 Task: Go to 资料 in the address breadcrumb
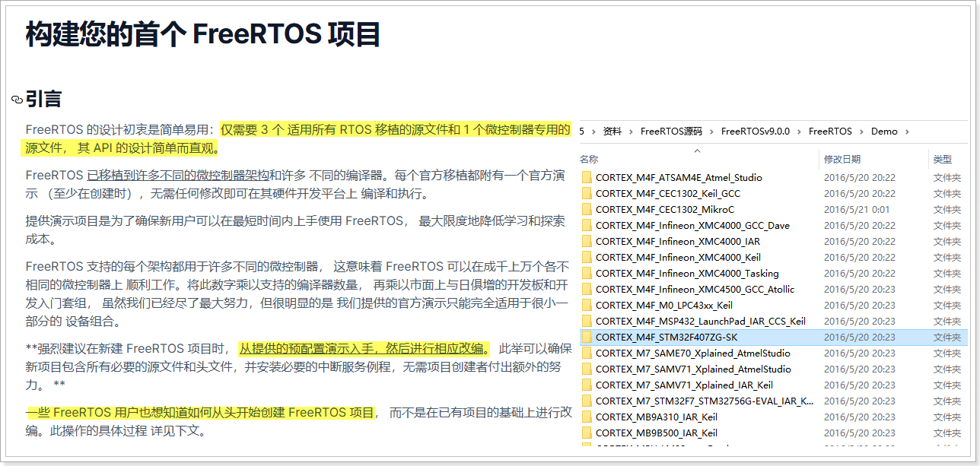[612, 132]
